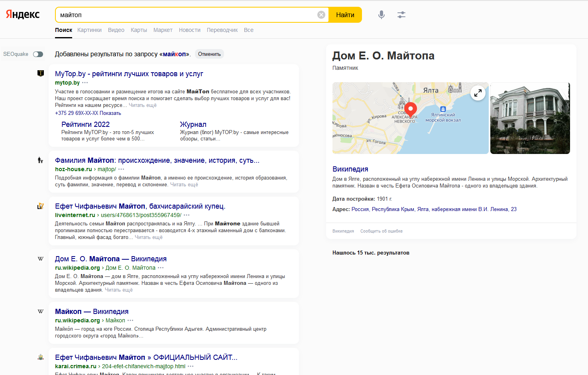The width and height of the screenshot is (588, 375).
Task: Switch to the Картинки tab
Action: 89,30
